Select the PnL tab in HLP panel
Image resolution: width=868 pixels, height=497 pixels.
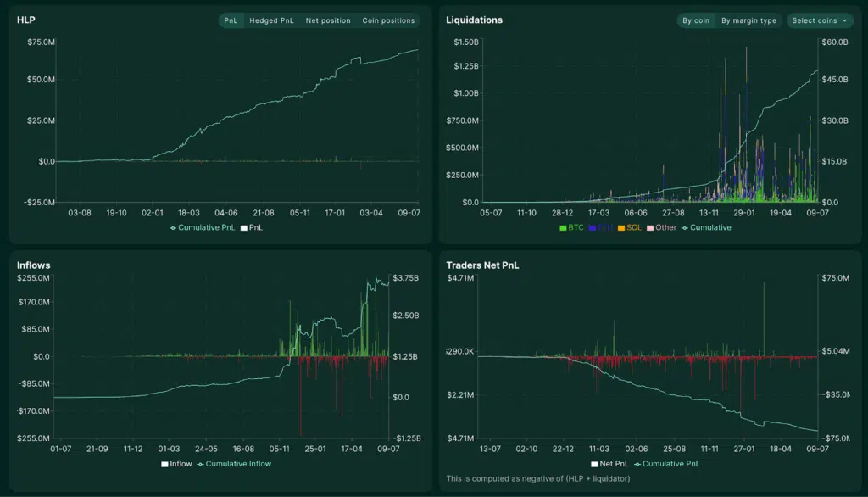[x=231, y=20]
